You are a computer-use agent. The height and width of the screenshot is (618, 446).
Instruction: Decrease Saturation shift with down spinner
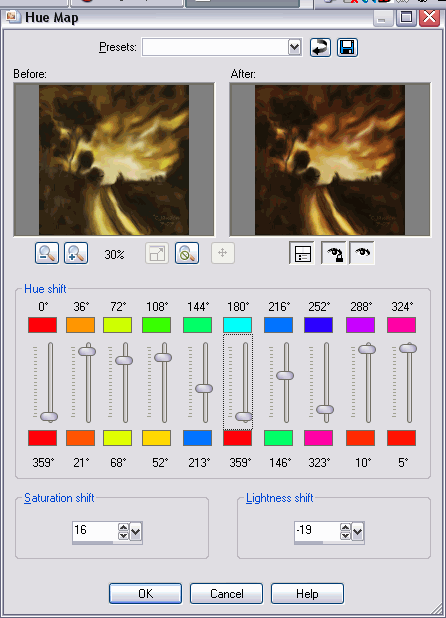pyautogui.click(x=124, y=536)
